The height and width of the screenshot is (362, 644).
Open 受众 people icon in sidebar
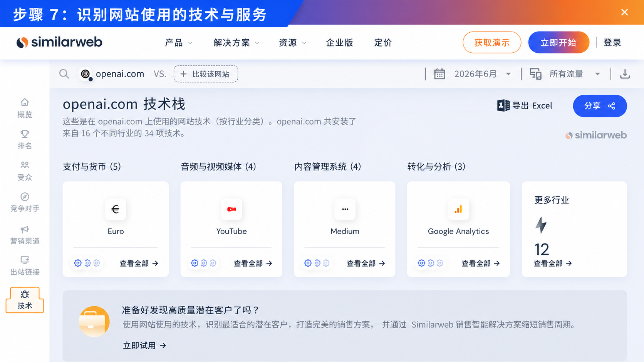pyautogui.click(x=25, y=165)
